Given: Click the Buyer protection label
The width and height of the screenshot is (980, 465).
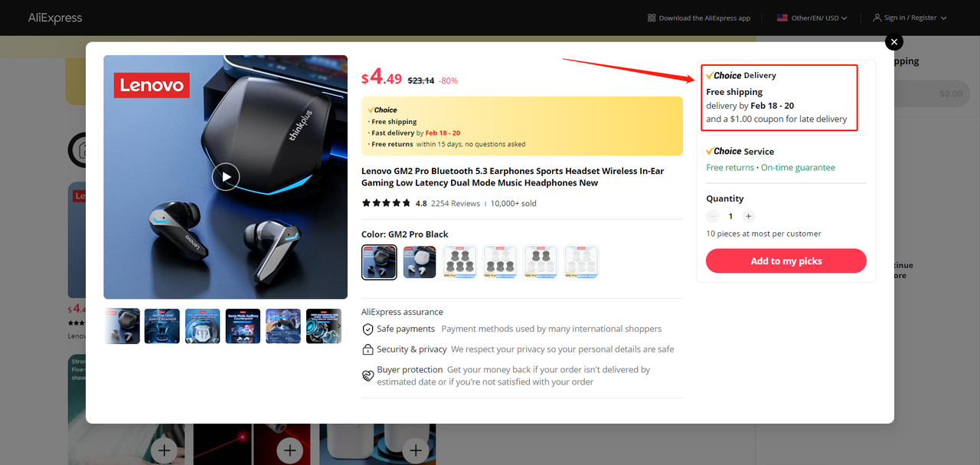Looking at the screenshot, I should 410,370.
